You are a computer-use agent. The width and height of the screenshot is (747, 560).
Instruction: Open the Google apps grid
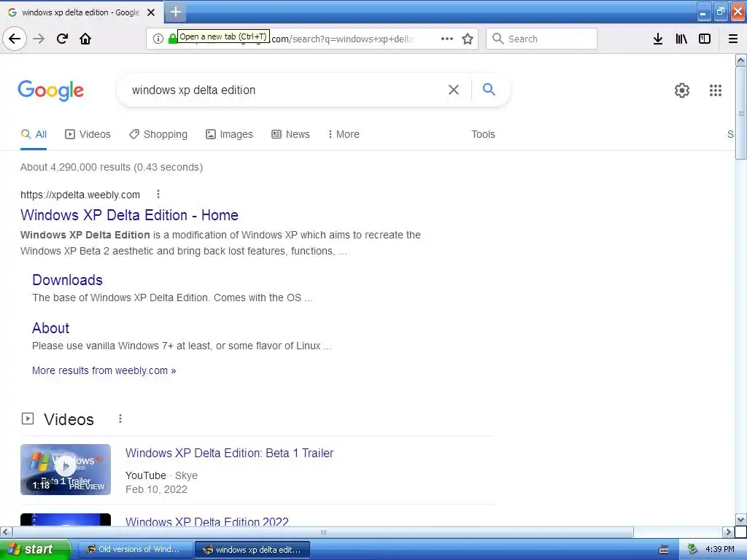[716, 90]
